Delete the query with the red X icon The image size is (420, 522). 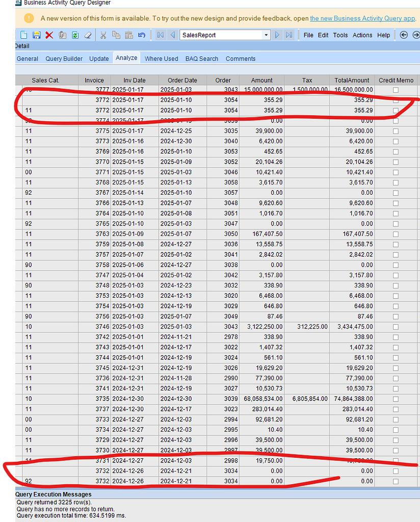click(49, 35)
